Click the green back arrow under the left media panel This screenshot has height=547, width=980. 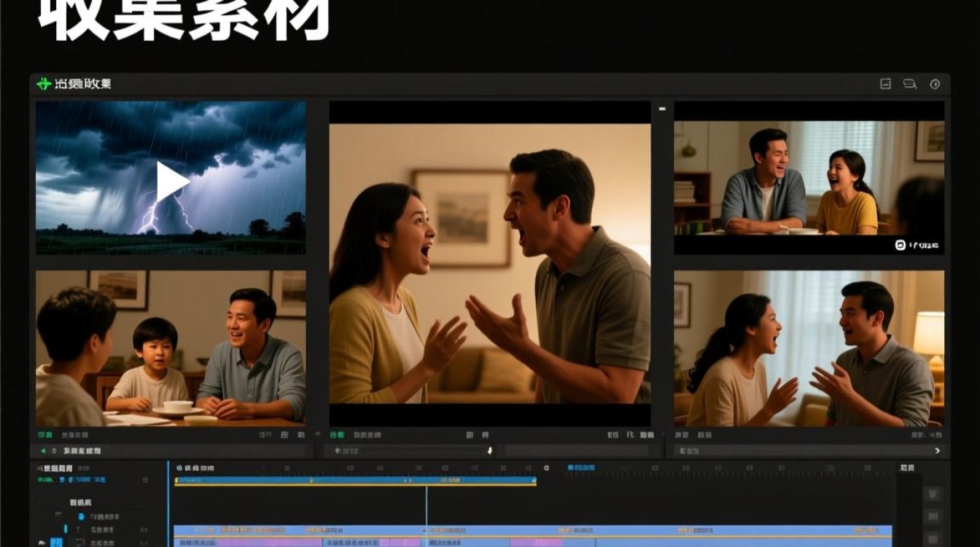tap(43, 451)
